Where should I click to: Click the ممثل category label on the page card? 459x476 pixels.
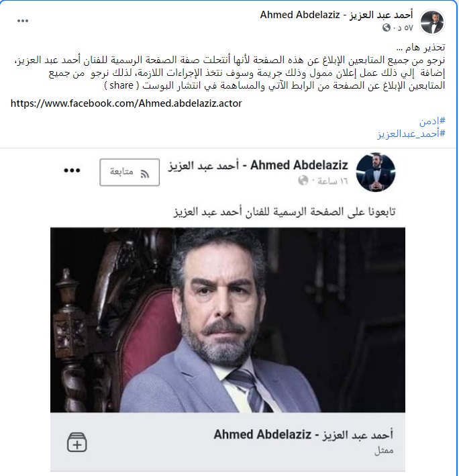click(384, 450)
